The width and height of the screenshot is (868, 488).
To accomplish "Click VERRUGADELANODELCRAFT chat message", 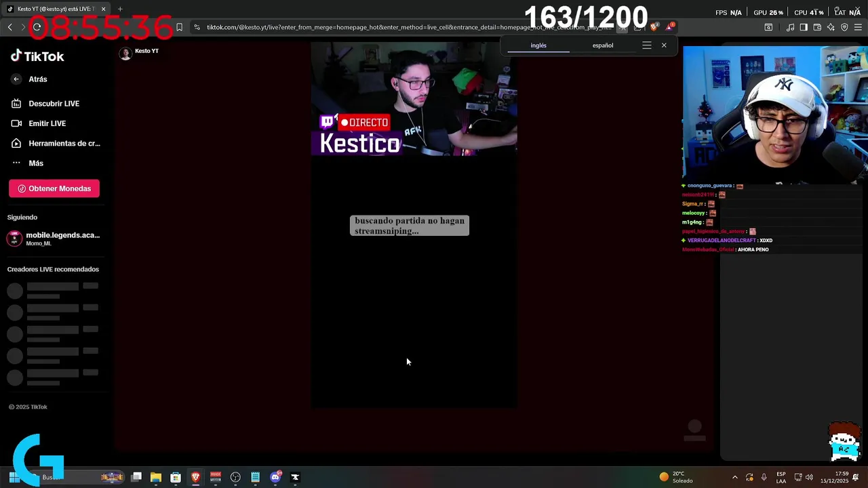I will pyautogui.click(x=727, y=241).
